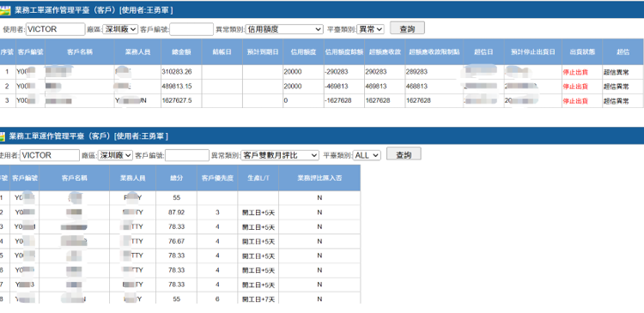Open the 平臺類別 dropdown showing 異常

pyautogui.click(x=370, y=29)
